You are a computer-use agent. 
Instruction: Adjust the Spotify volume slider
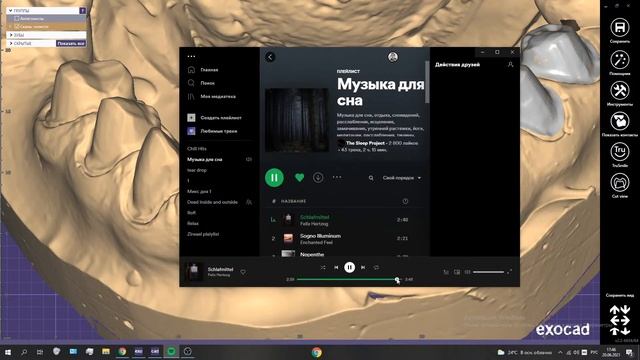488,272
